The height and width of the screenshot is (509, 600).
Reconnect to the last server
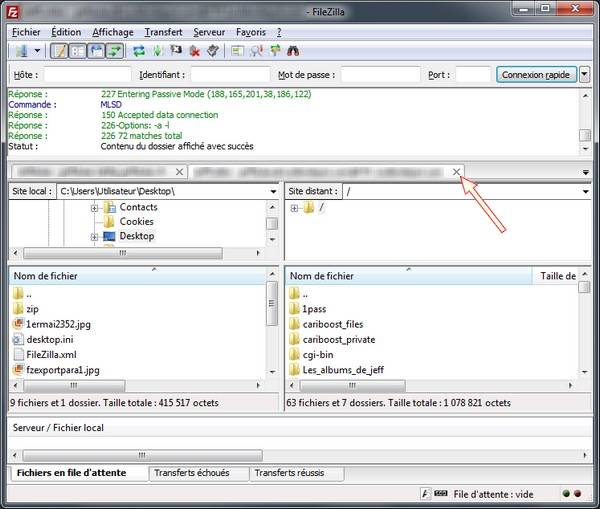click(213, 51)
